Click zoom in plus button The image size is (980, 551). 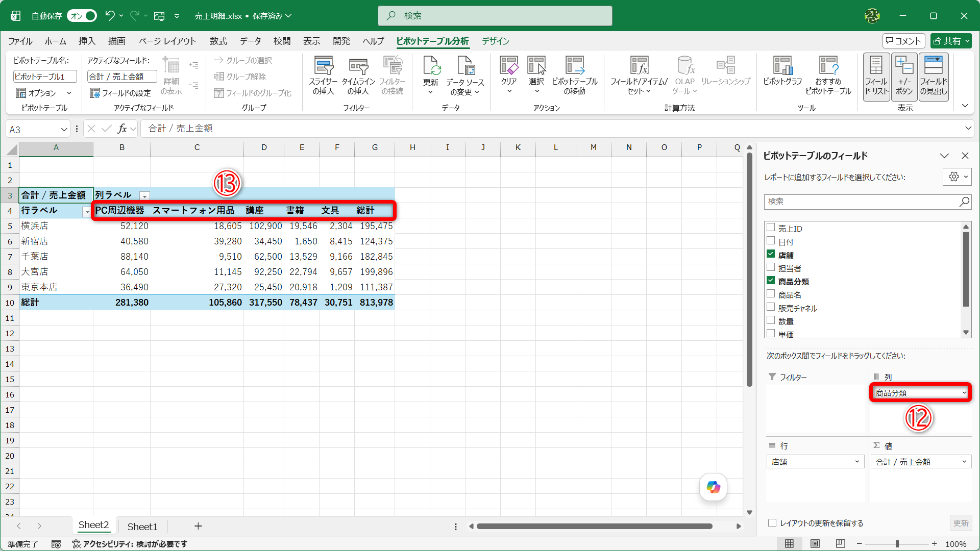tap(934, 544)
